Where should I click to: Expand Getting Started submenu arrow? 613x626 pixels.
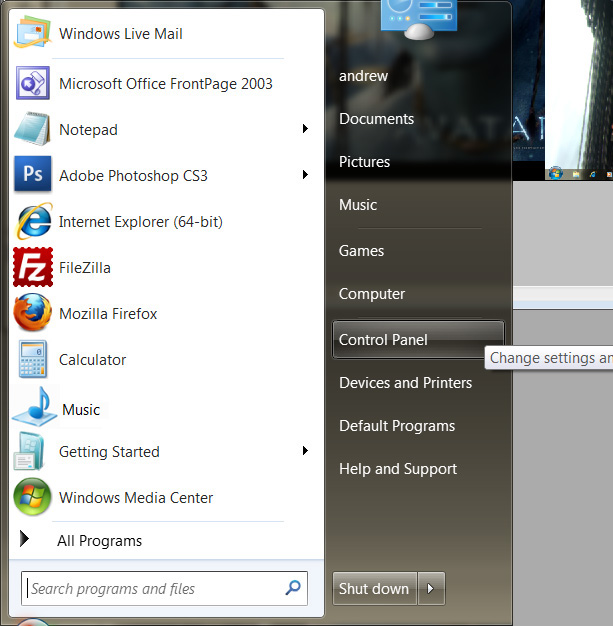click(x=305, y=451)
